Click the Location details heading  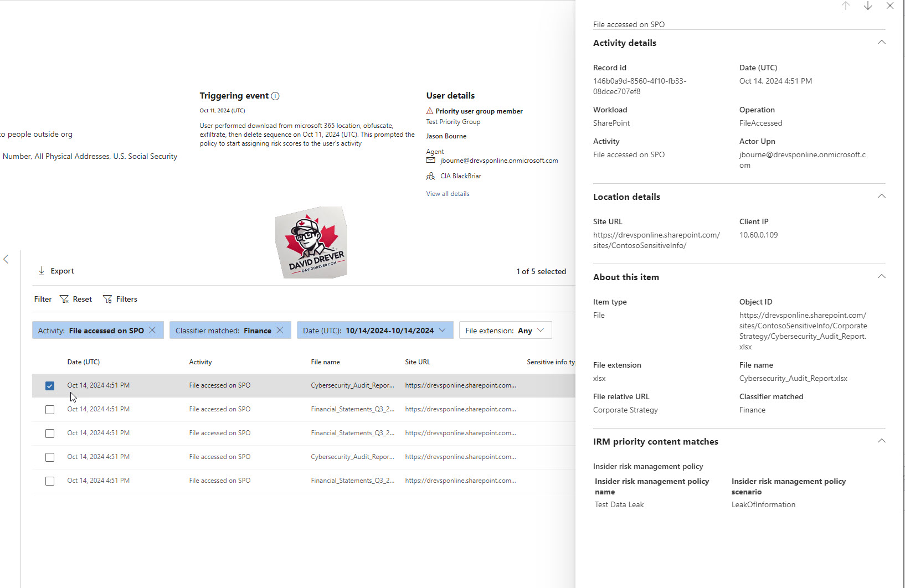626,197
